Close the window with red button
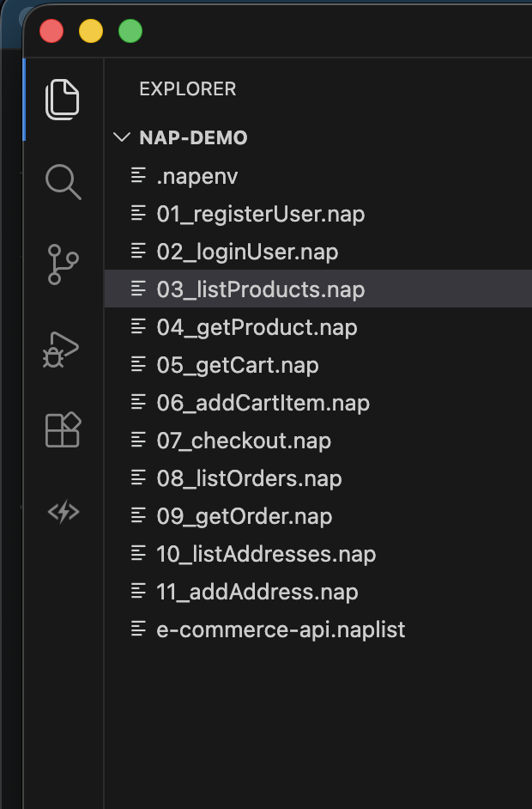The width and height of the screenshot is (532, 809). [x=51, y=31]
